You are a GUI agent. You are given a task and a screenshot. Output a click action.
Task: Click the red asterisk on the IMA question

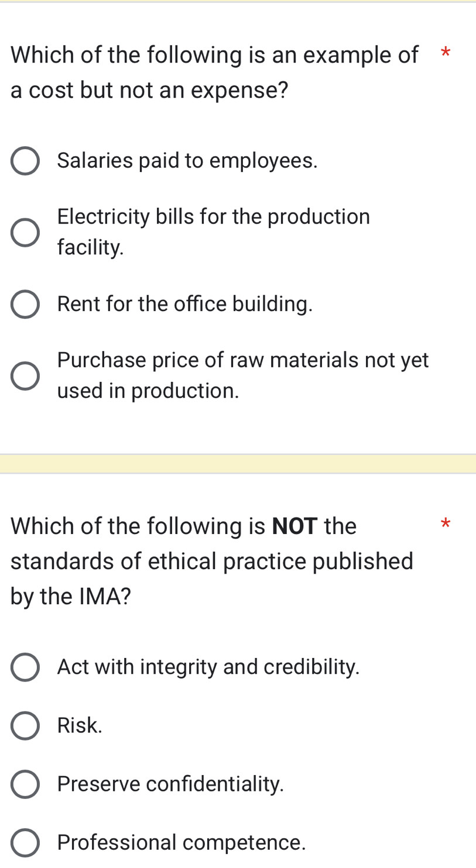point(446,523)
